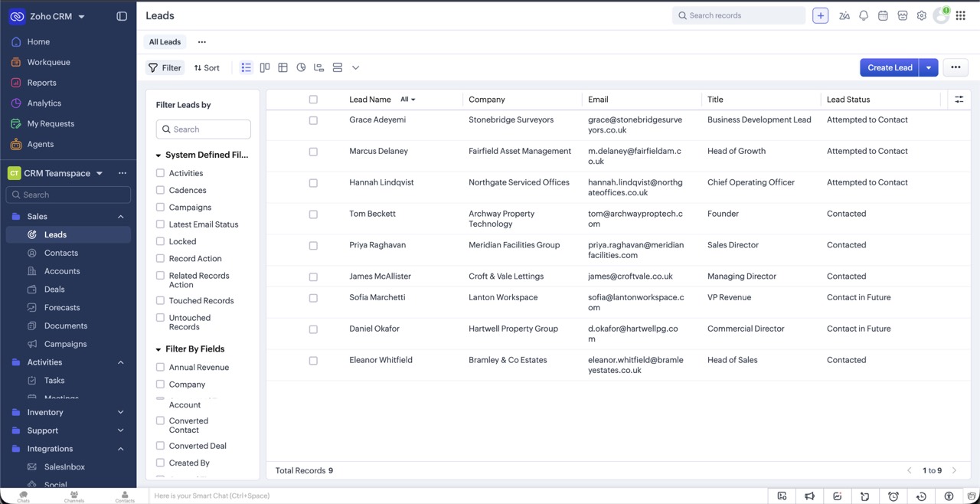Open the marketplace store icon
The width and height of the screenshot is (980, 504).
point(903,15)
